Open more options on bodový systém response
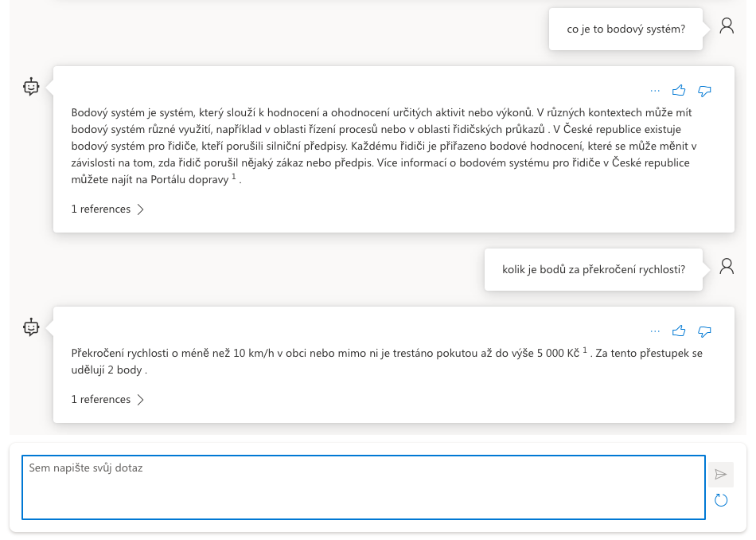 pos(655,91)
